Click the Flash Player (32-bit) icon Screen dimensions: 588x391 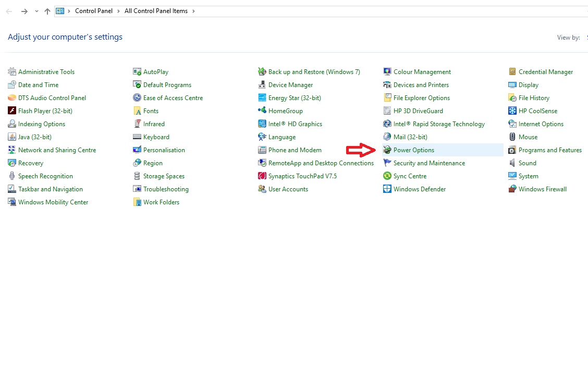point(12,111)
